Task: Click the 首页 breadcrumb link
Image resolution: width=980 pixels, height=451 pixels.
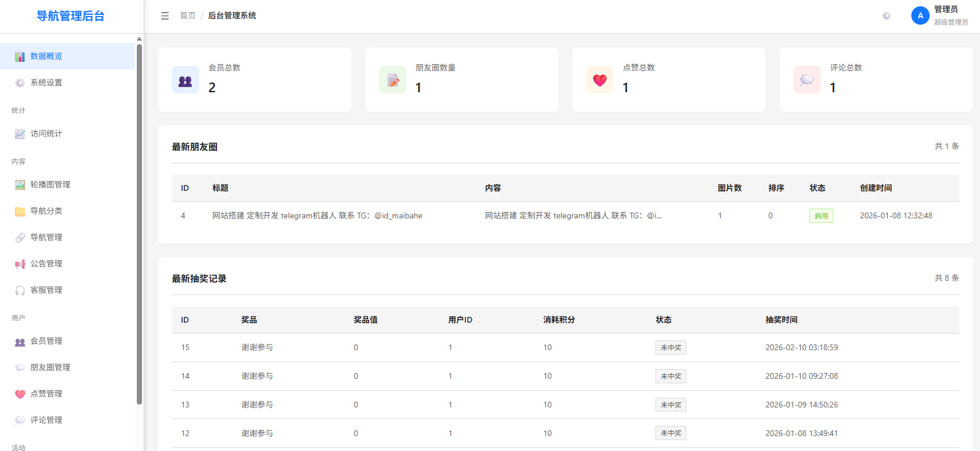Action: [188, 15]
